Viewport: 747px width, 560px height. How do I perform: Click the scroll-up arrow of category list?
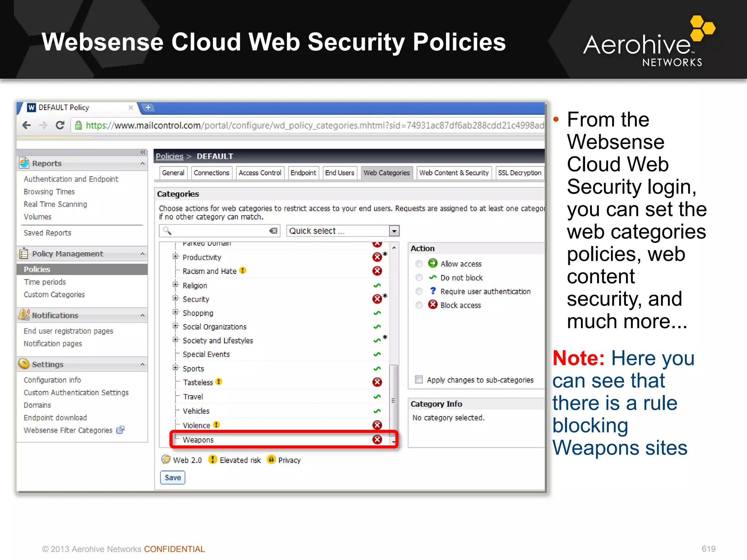[394, 247]
